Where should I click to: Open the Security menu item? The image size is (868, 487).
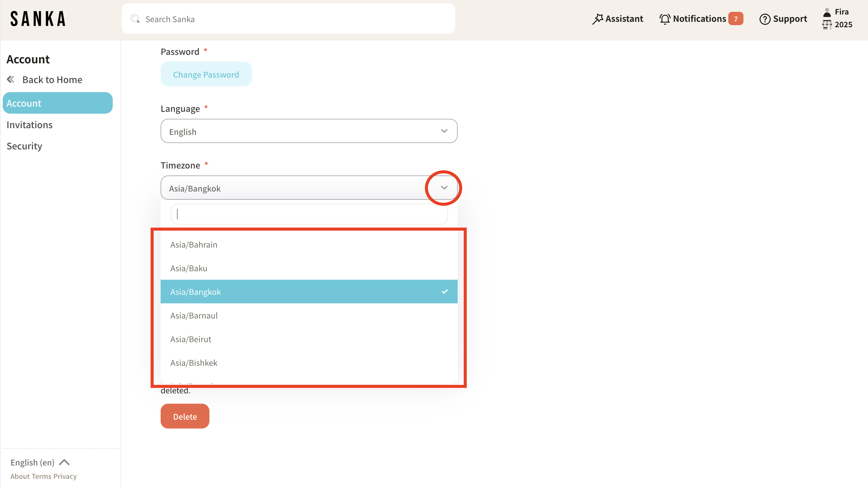click(24, 146)
